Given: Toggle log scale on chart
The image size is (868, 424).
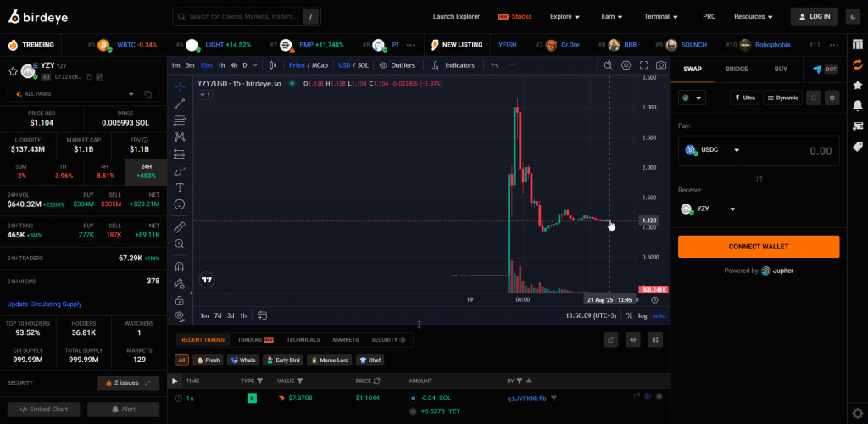Looking at the screenshot, I should point(643,315).
